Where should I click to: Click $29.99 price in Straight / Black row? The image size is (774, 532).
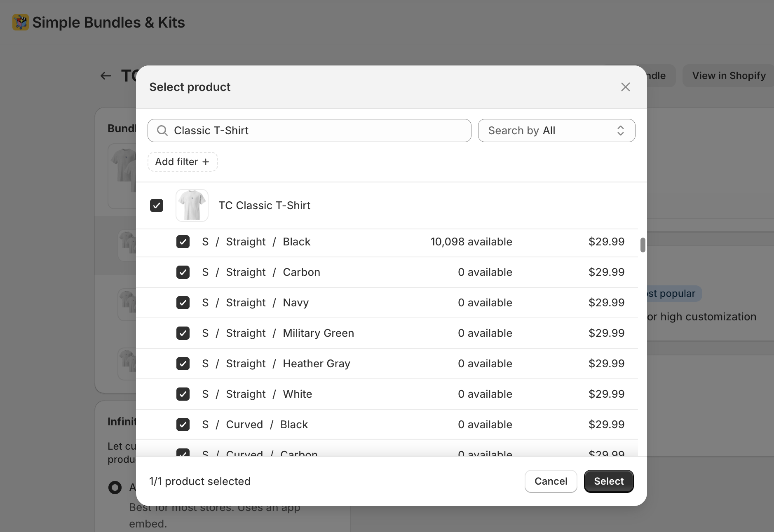(606, 242)
